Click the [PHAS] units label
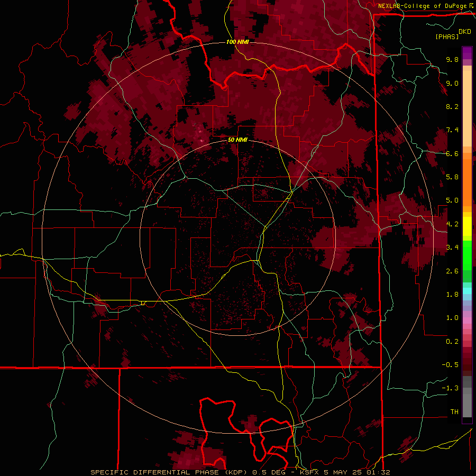This screenshot has width=476, height=476. tap(447, 36)
